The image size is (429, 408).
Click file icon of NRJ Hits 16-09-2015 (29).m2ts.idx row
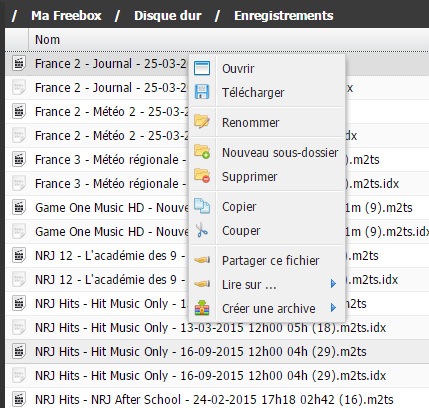point(19,375)
